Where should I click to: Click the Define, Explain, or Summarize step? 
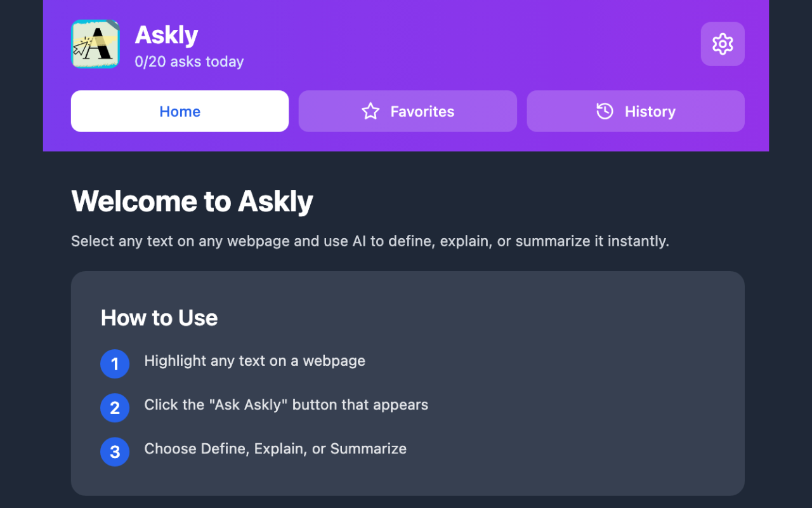[x=275, y=448]
